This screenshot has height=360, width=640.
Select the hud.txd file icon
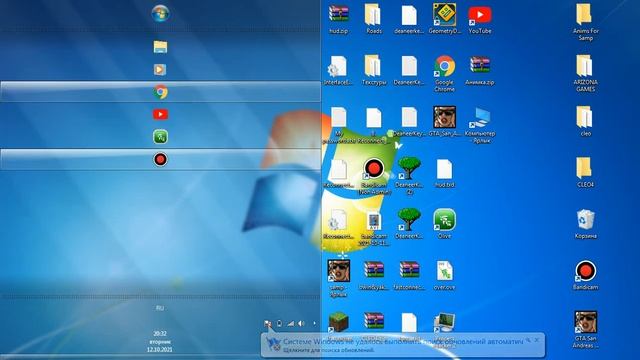444,173
